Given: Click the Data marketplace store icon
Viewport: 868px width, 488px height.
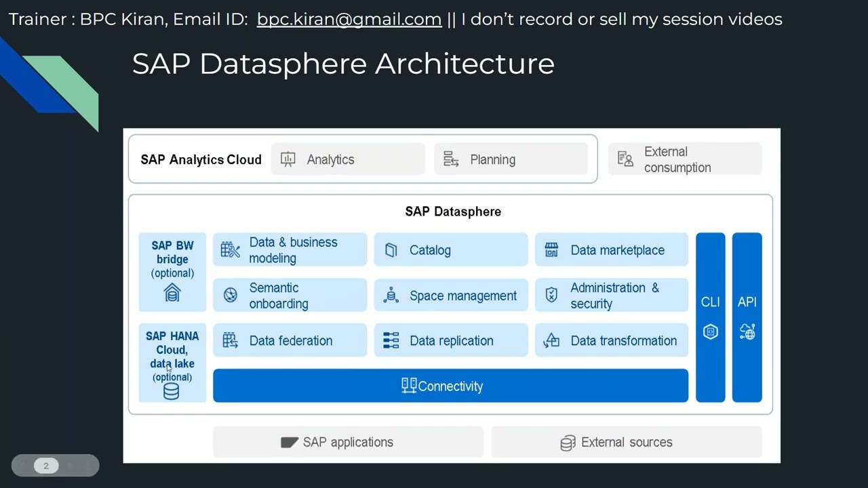Looking at the screenshot, I should tap(551, 250).
